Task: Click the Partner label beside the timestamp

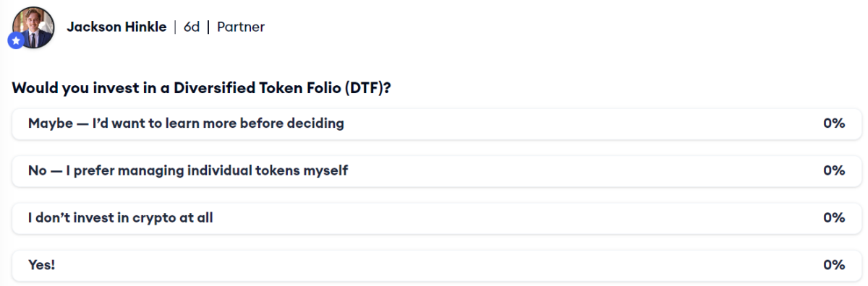Action: pos(241,27)
